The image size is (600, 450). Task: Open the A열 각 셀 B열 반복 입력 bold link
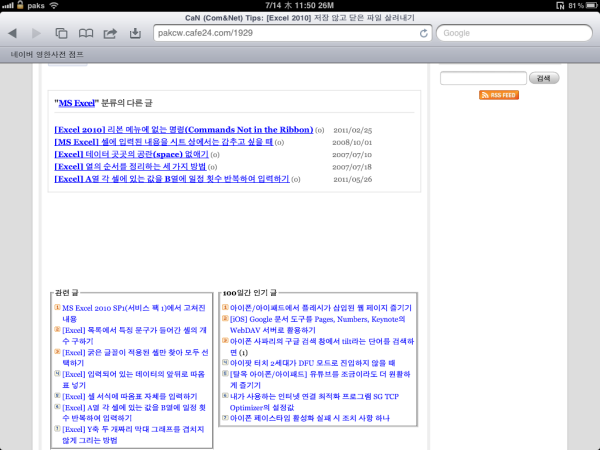coord(172,179)
